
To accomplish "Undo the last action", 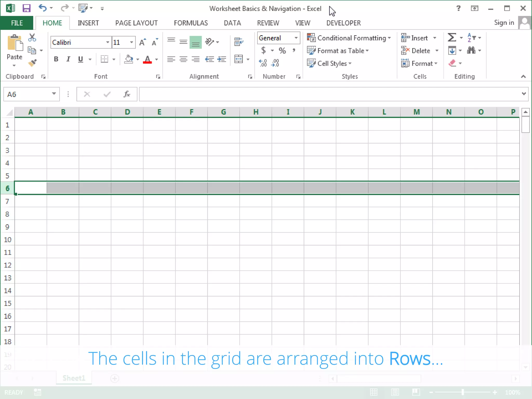I will pos(42,8).
